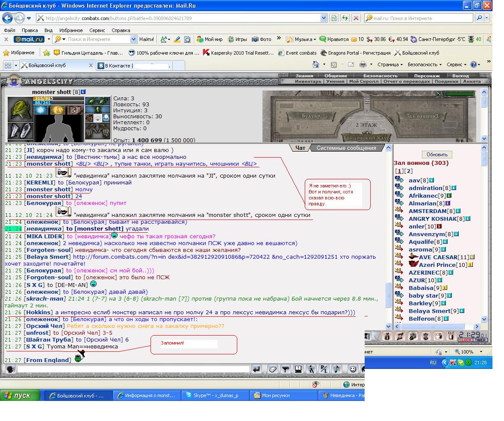Click the Print icon

tap(363, 64)
